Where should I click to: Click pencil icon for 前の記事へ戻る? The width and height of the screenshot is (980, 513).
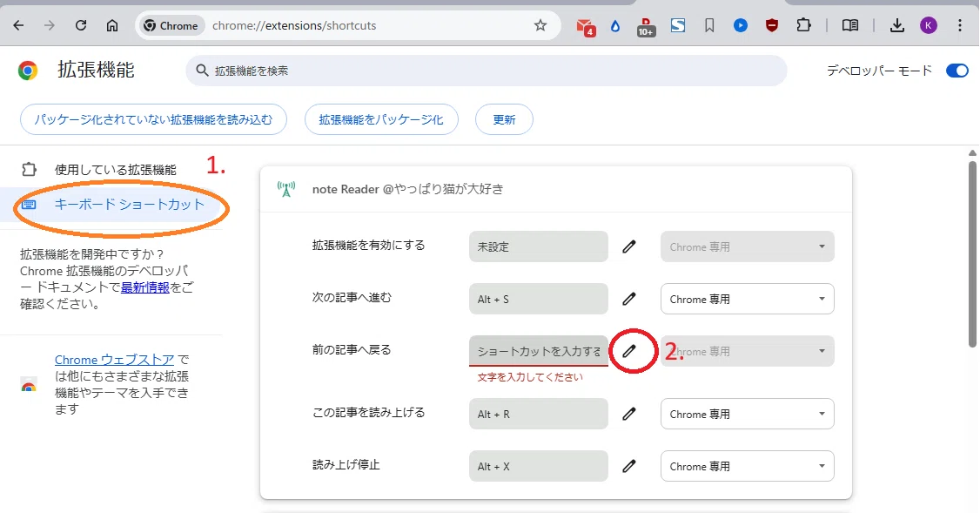[x=629, y=351]
